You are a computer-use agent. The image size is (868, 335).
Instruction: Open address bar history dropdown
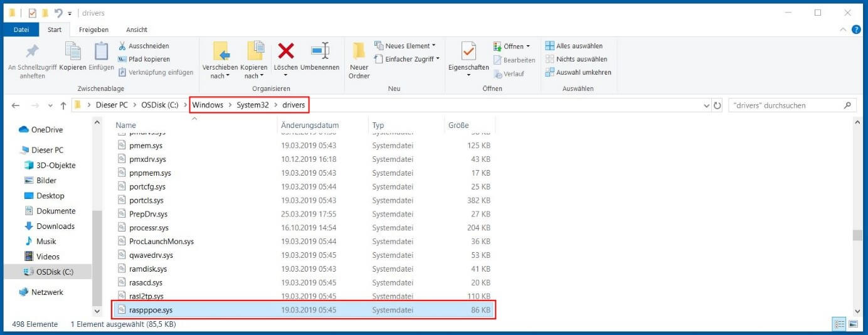(707, 105)
